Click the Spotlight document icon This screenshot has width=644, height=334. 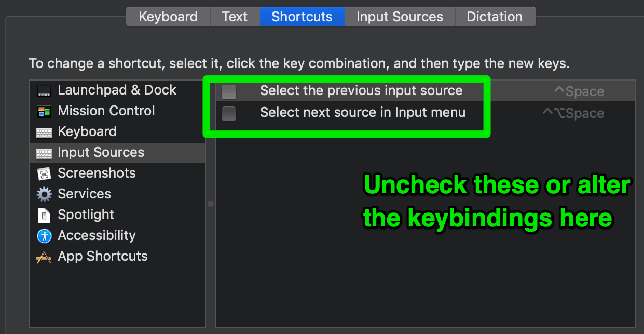(x=44, y=215)
